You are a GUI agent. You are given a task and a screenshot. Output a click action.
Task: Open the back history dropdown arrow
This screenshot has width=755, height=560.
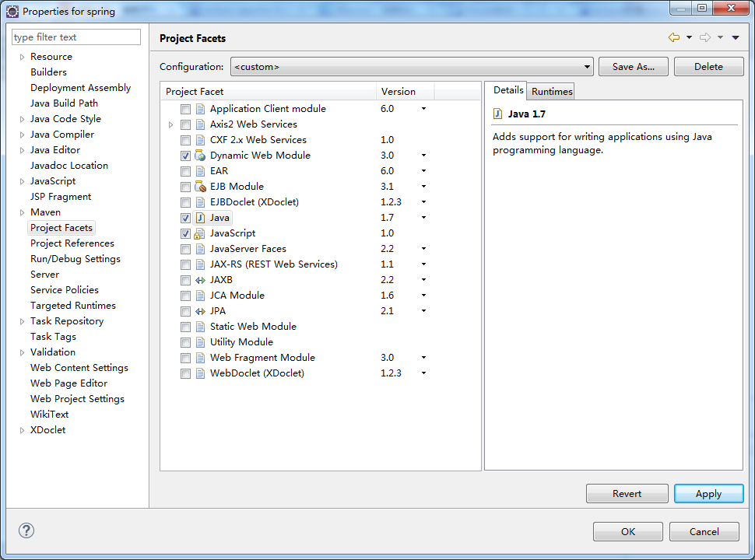(689, 37)
